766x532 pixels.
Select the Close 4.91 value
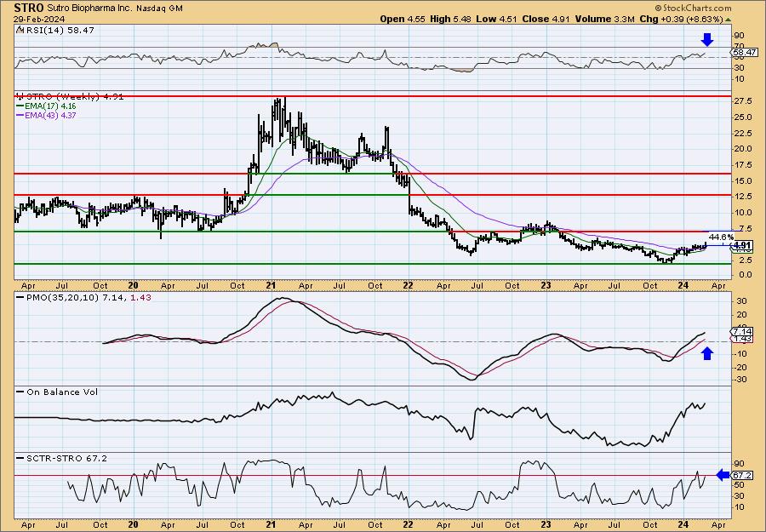pos(544,19)
